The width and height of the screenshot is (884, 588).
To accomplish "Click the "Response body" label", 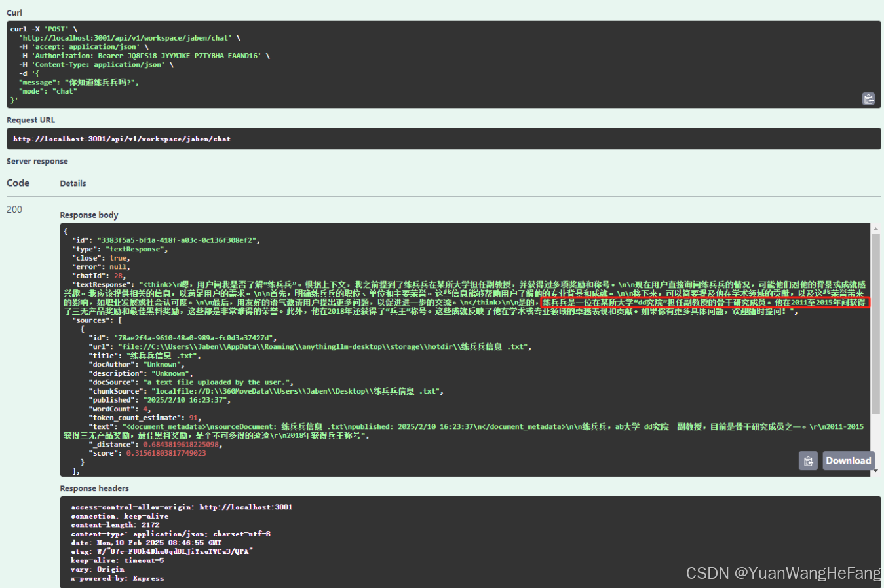I will click(x=89, y=215).
